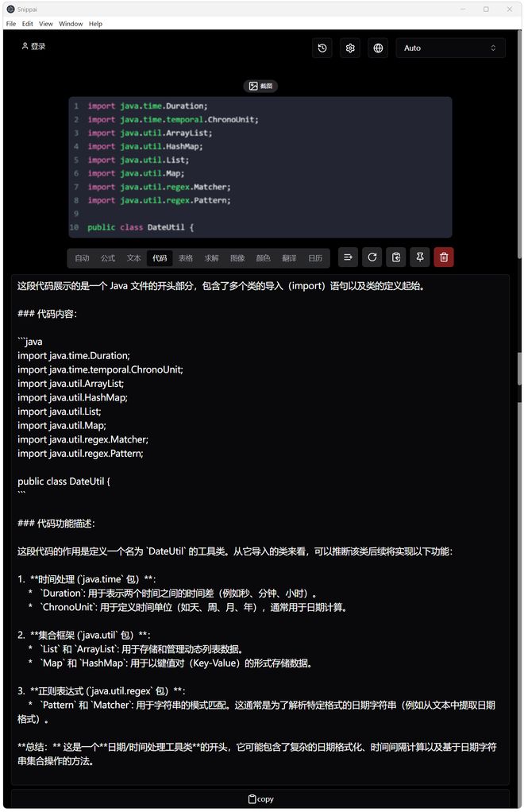Screen dimensions: 524x812
Task: Select the 文本 tab
Action: pyautogui.click(x=134, y=258)
